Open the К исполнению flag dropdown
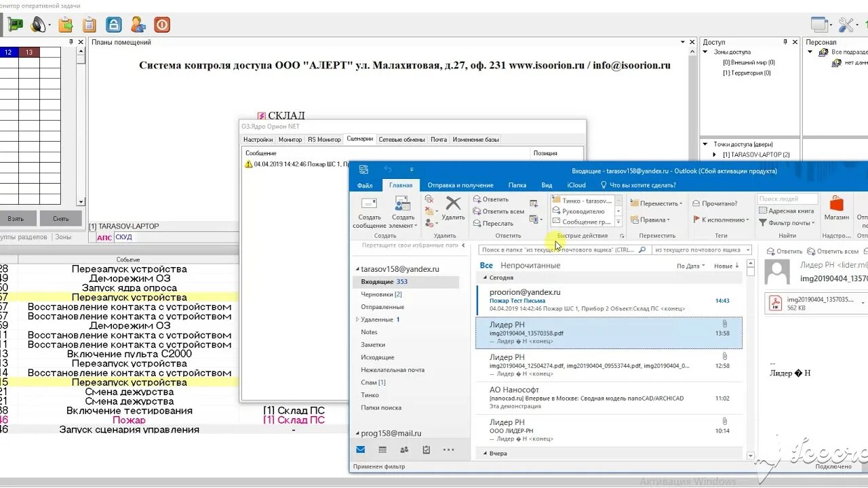This screenshot has width=868, height=488. [720, 220]
